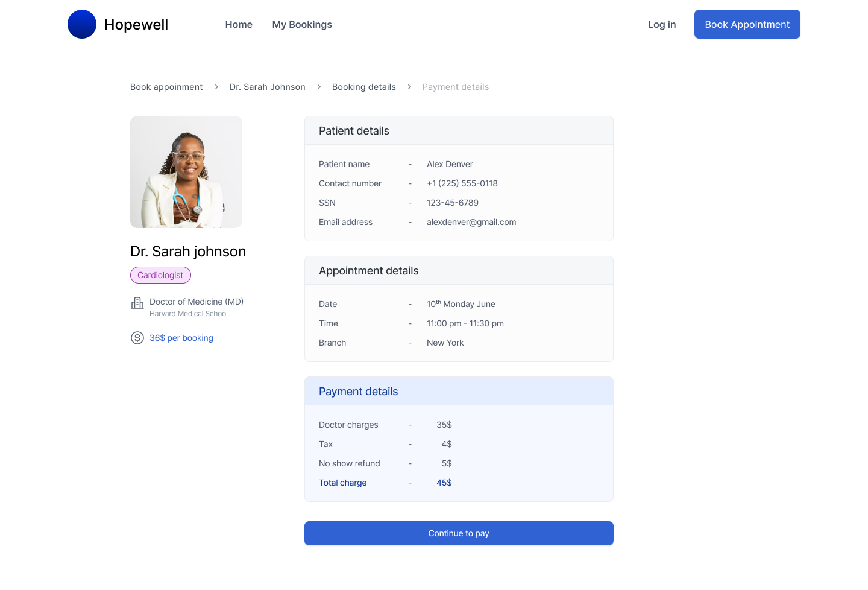The height and width of the screenshot is (590, 868).
Task: Click the Payment details section header
Action: pos(358,391)
